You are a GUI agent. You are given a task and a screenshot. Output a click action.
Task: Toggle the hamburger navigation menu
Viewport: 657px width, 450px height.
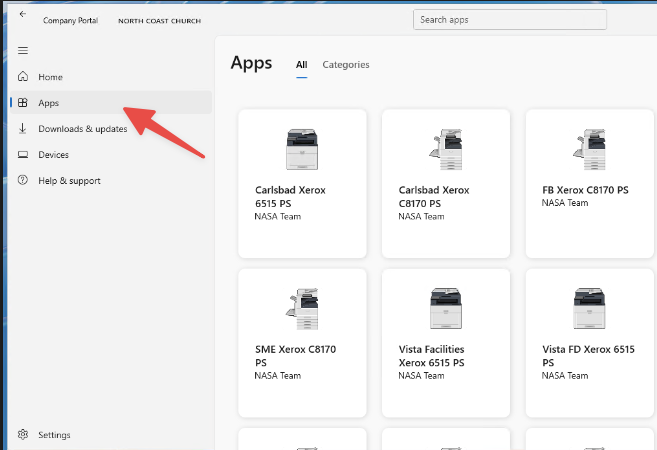click(22, 50)
